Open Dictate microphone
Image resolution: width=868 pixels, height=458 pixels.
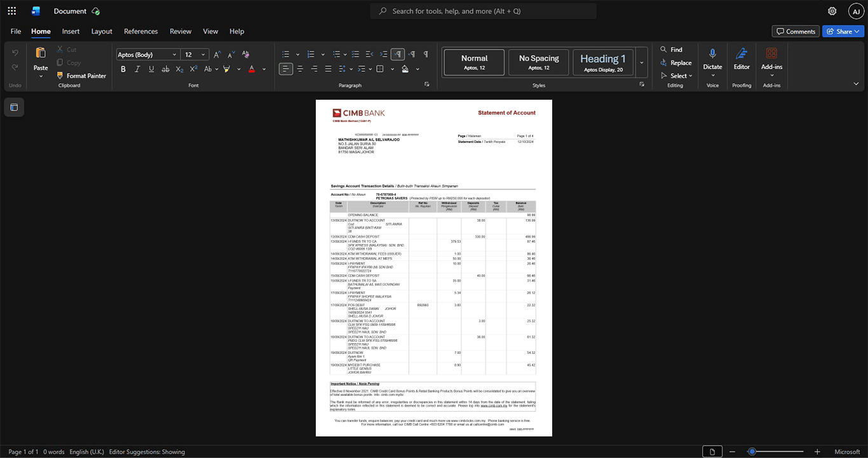[x=712, y=58]
